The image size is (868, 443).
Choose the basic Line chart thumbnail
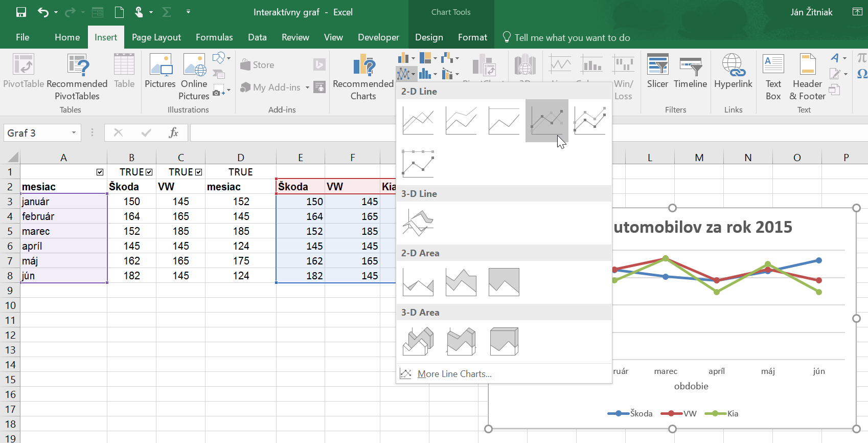(418, 121)
